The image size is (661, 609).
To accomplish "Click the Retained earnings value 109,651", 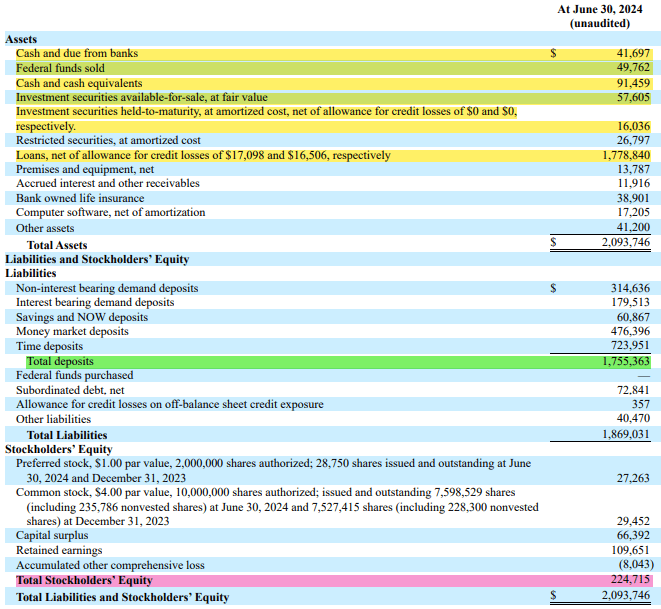I will (x=628, y=550).
